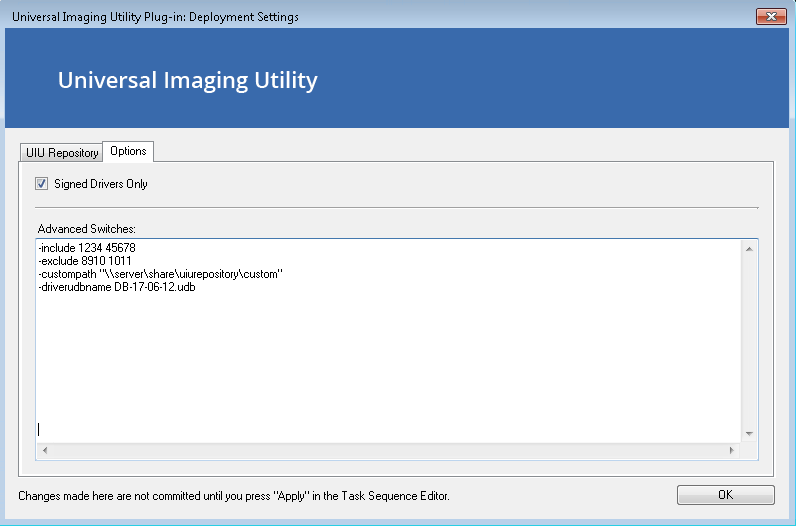The height and width of the screenshot is (526, 796).
Task: Click the 'Advanced Switches:' label
Action: coord(87,229)
